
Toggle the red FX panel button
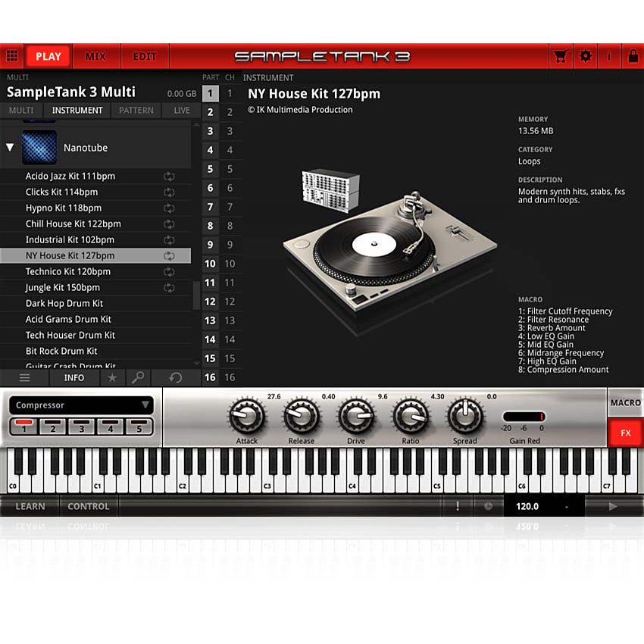click(x=626, y=433)
